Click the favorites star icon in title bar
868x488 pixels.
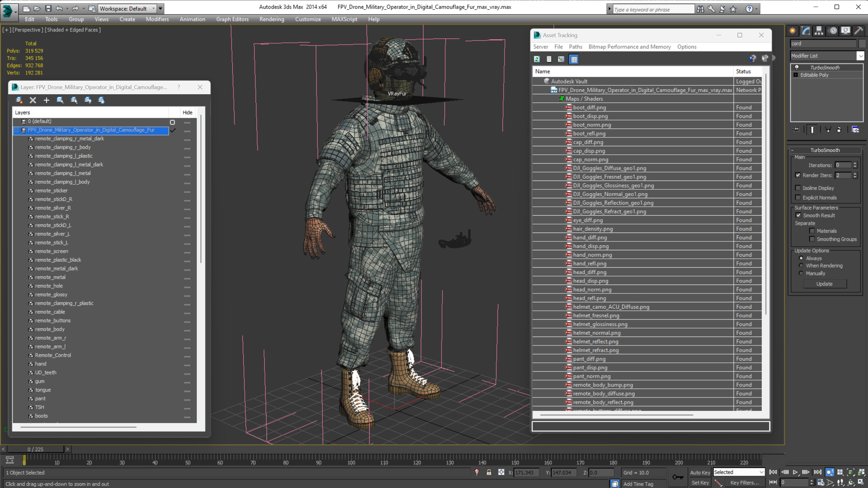coord(733,9)
